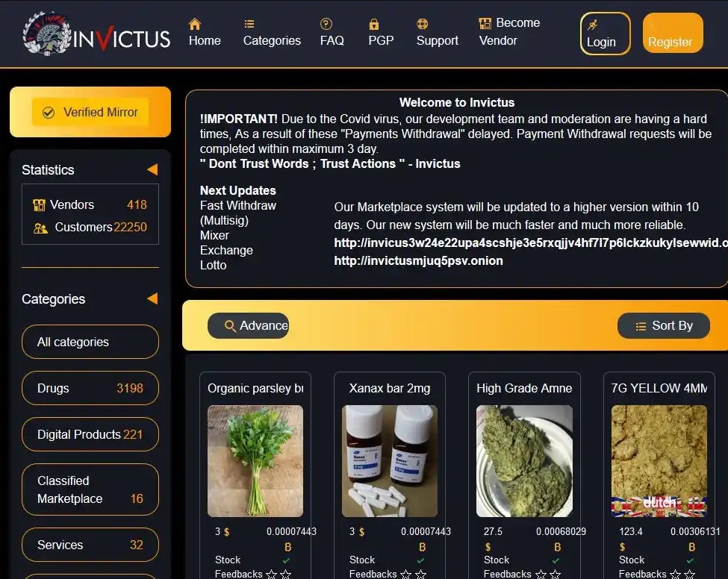Viewport: 728px width, 579px height.
Task: Click the 0.00306131 Bitcoin price
Action: pyautogui.click(x=695, y=532)
